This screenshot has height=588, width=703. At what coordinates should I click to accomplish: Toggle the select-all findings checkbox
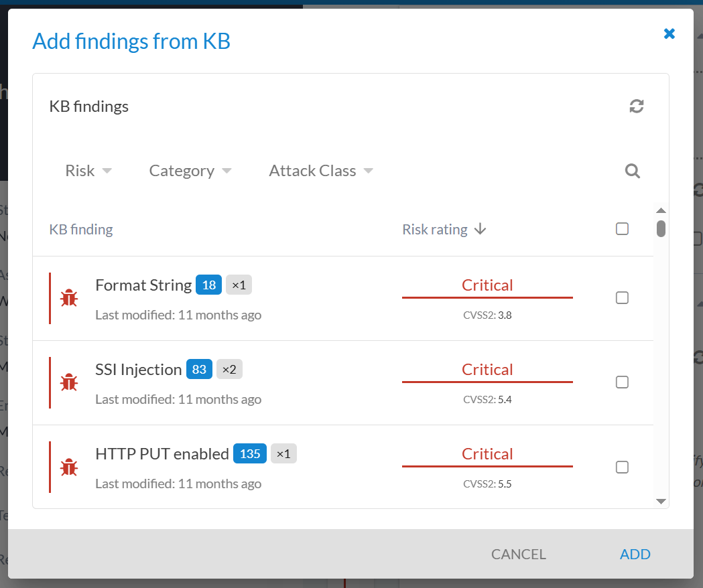(x=622, y=229)
